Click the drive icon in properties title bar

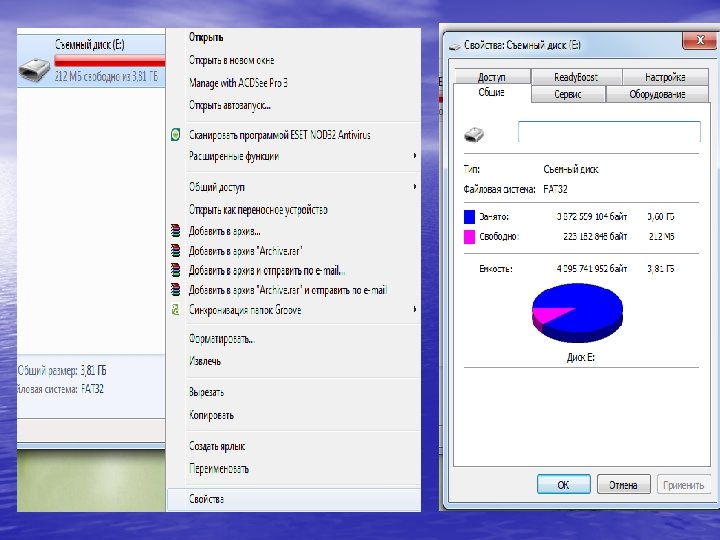455,45
